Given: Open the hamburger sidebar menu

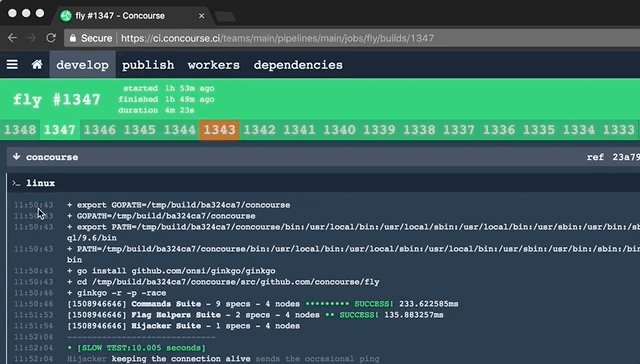Looking at the screenshot, I should (x=12, y=64).
